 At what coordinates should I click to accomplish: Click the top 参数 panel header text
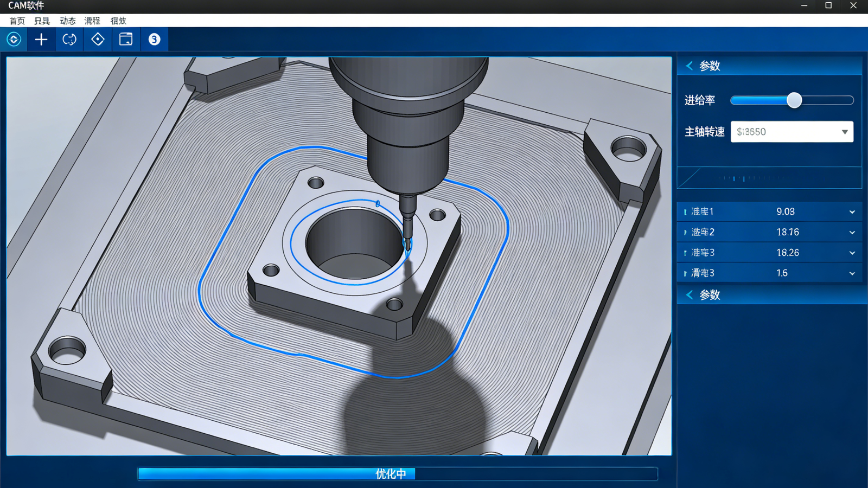click(710, 66)
